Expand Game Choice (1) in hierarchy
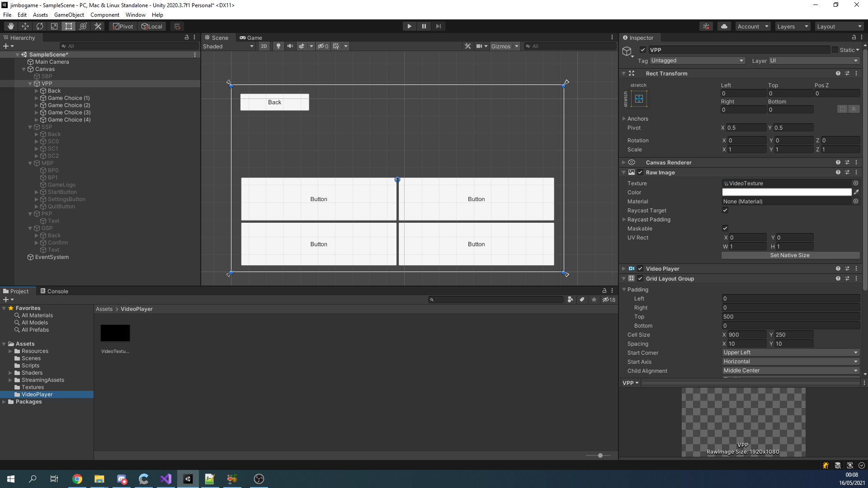The height and width of the screenshot is (488, 868). (x=37, y=98)
